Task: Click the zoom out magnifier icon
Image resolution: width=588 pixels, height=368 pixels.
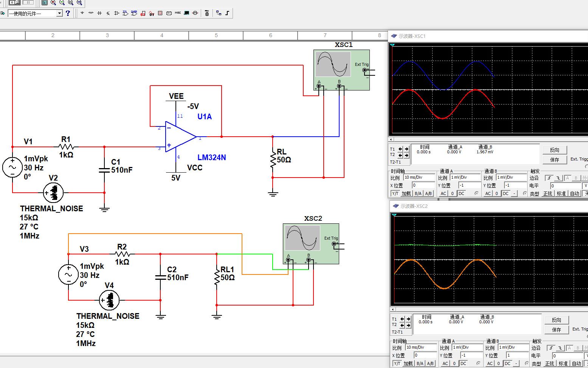Action: click(62, 3)
